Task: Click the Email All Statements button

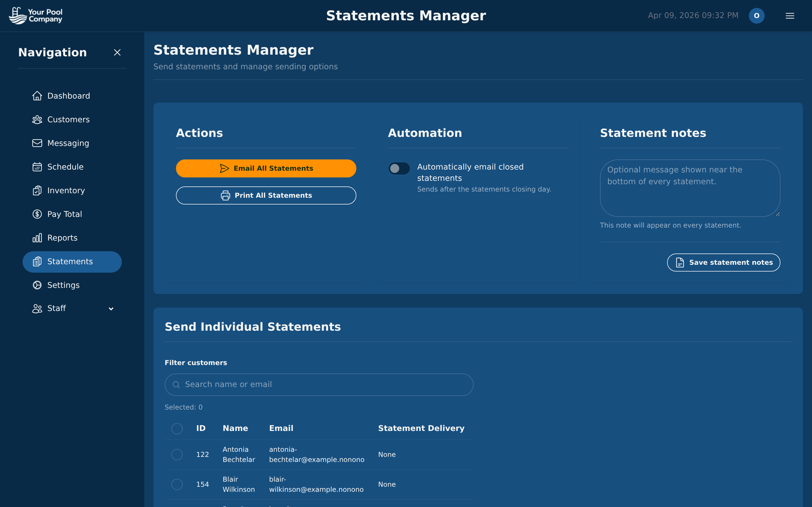Action: point(266,168)
